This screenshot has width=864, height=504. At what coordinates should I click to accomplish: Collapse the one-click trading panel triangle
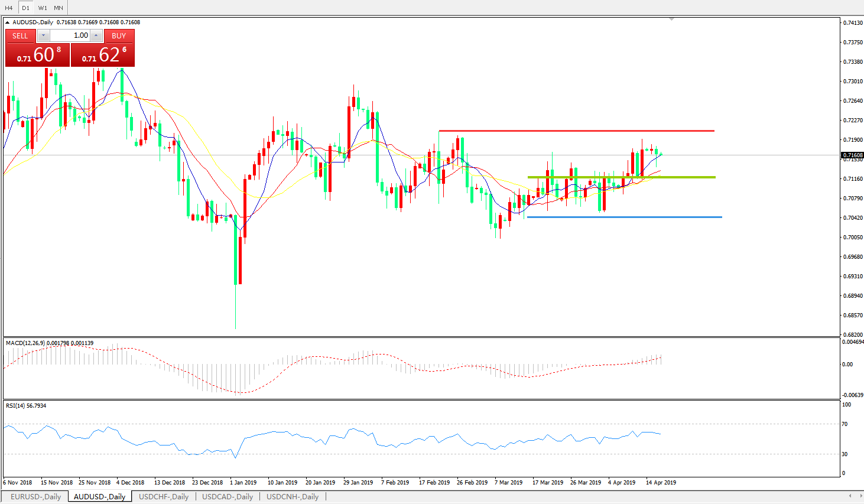tap(8, 22)
